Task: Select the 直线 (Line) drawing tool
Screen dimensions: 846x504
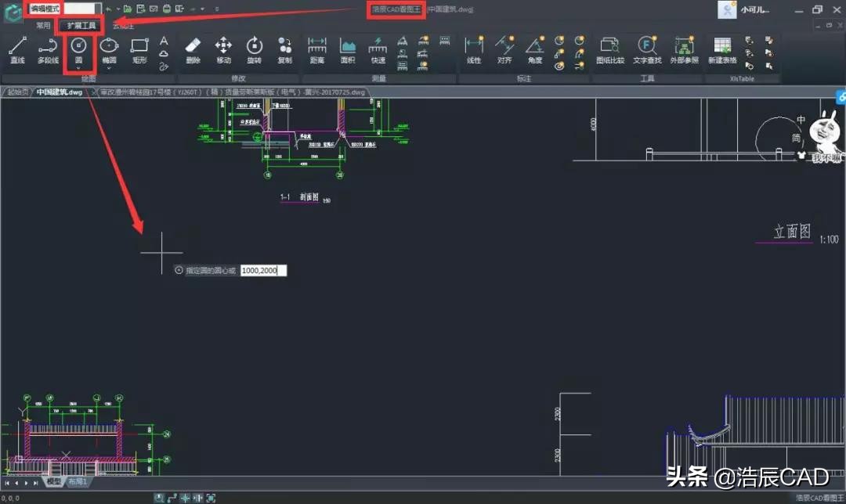Action: coord(17,50)
